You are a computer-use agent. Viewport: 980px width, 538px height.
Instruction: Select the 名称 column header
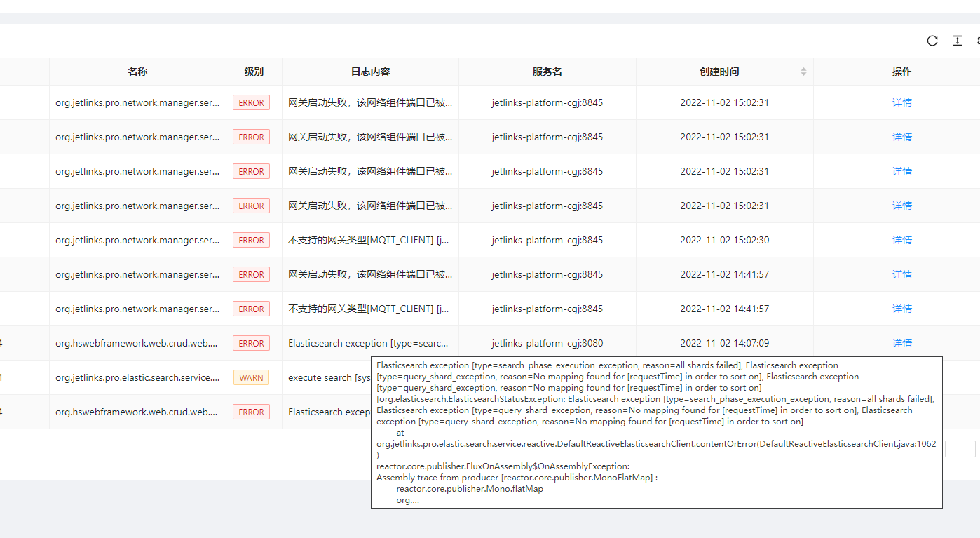(x=137, y=71)
